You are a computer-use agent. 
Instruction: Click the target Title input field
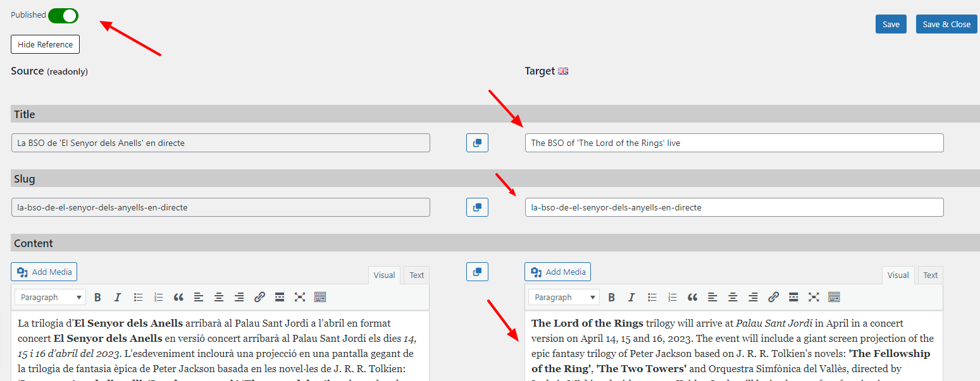pyautogui.click(x=734, y=143)
